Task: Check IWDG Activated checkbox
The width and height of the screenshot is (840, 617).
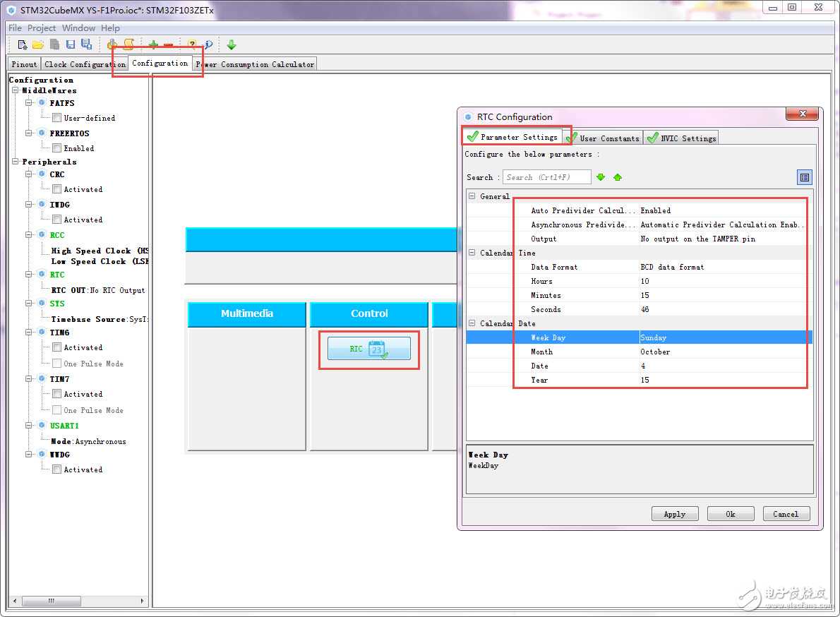Action: pyautogui.click(x=56, y=219)
